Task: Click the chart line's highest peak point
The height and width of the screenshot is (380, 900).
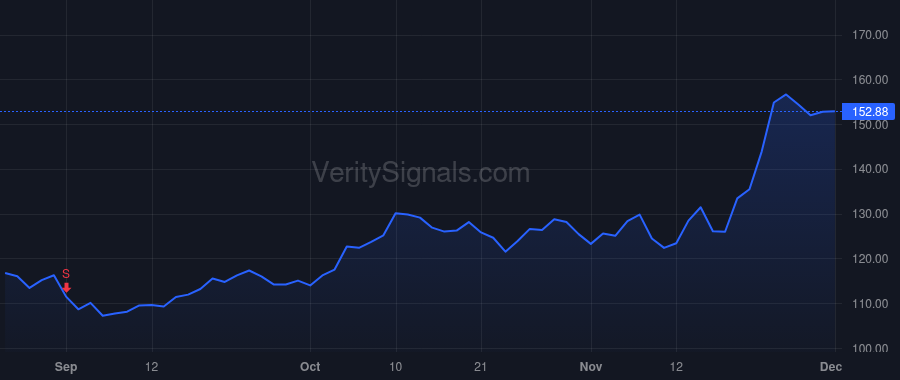Action: tap(786, 95)
